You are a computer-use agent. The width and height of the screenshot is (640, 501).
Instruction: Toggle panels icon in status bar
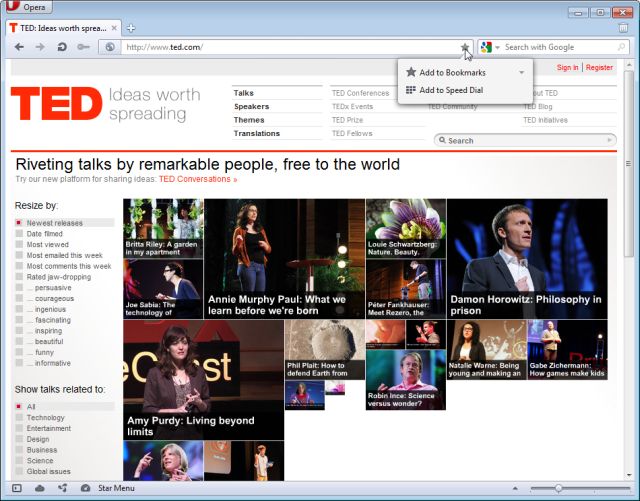pos(16,488)
